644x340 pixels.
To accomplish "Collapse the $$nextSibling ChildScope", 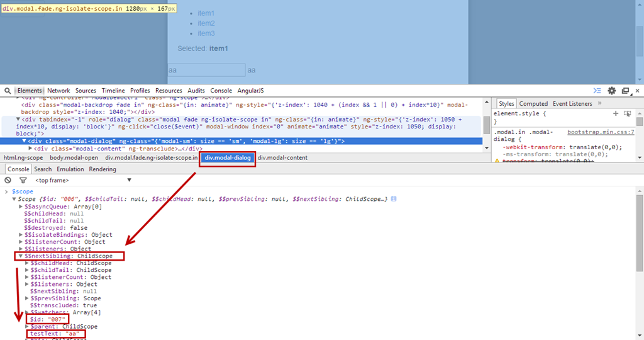I will 20,256.
